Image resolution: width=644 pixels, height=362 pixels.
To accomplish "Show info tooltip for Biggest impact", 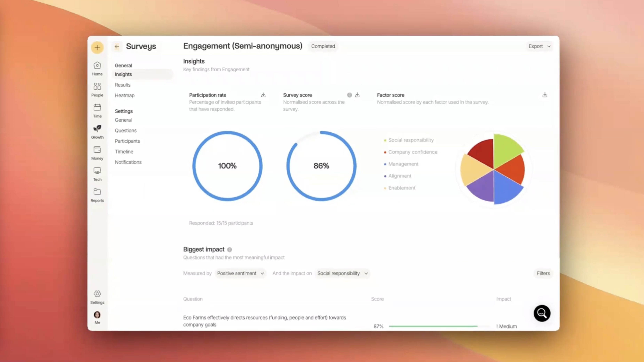I will tap(230, 250).
